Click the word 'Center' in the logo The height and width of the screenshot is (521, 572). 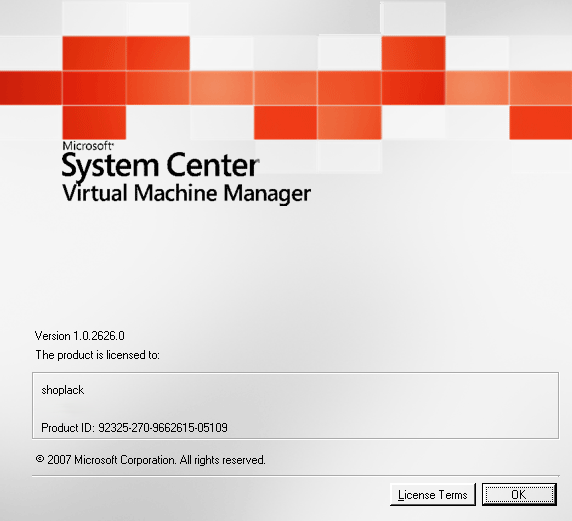coord(213,165)
